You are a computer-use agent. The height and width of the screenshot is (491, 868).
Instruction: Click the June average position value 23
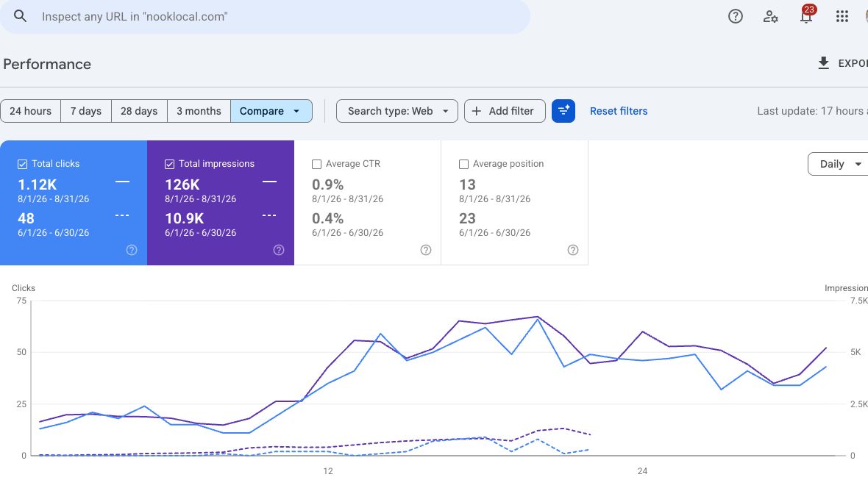point(467,218)
